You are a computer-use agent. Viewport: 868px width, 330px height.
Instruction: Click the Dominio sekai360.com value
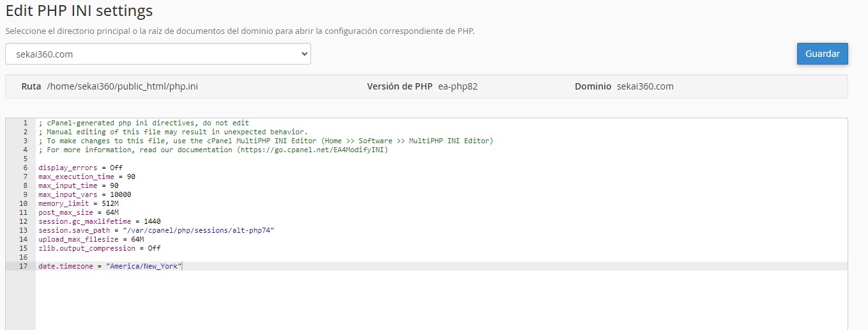(x=645, y=86)
